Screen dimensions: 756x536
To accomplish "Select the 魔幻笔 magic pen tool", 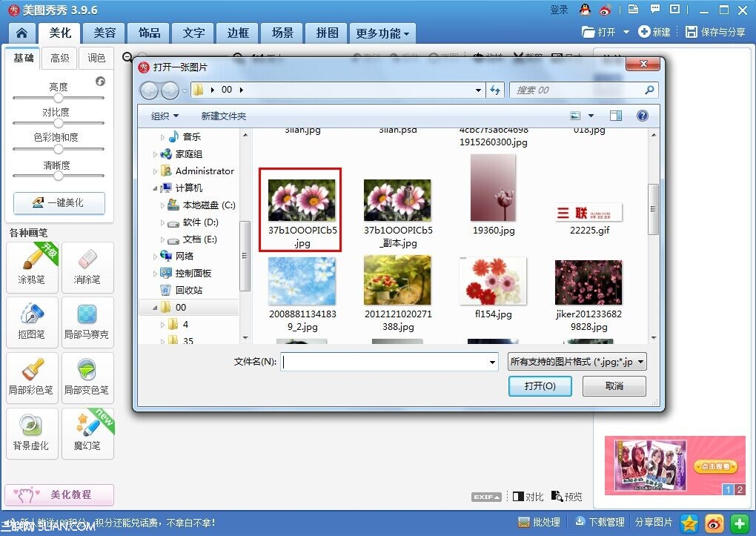I will tap(87, 433).
